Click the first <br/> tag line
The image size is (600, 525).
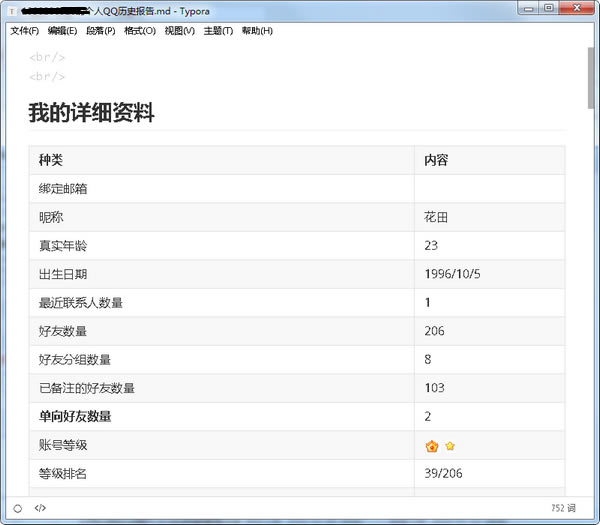pos(48,57)
